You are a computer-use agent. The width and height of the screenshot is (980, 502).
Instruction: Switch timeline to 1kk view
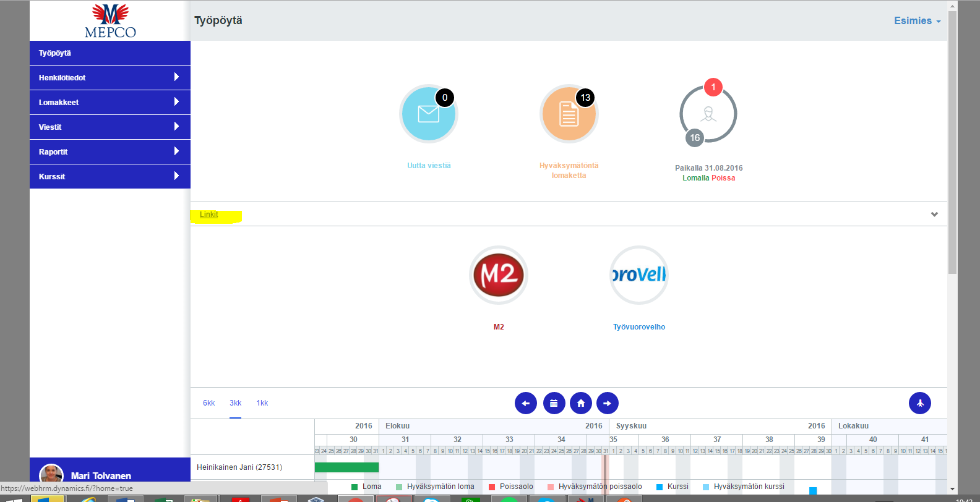(262, 403)
